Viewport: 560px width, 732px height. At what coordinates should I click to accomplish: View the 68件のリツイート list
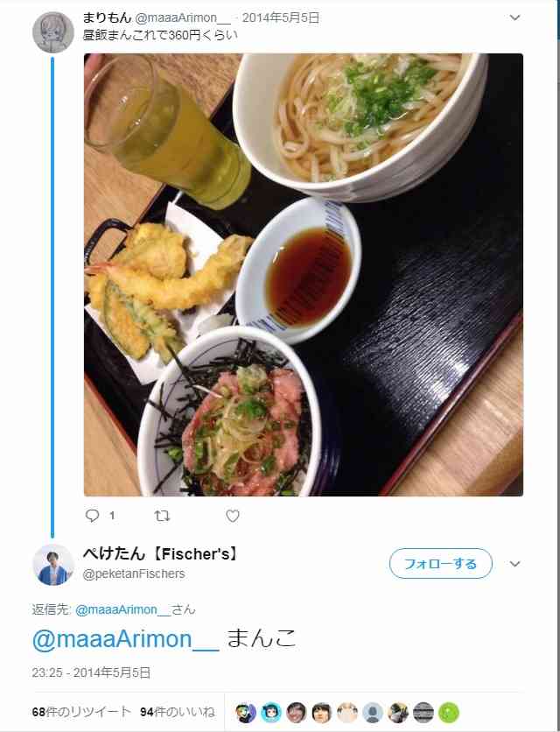click(81, 712)
